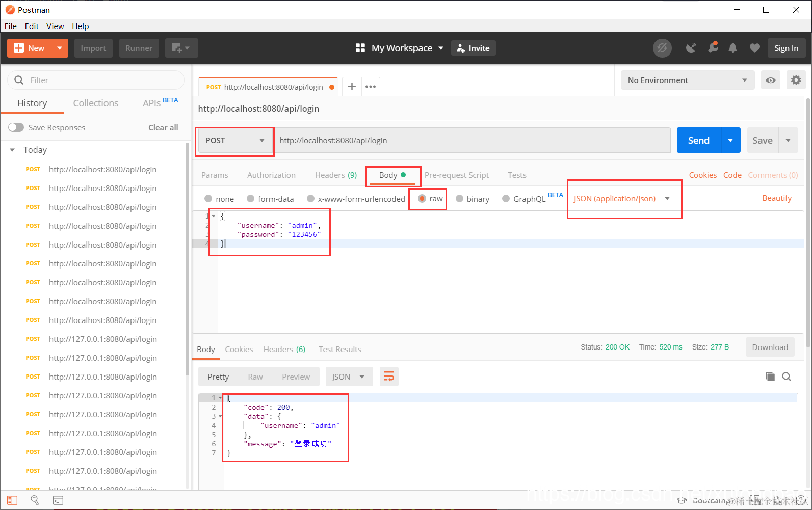Open the request Headers (9) tab
This screenshot has height=510, width=812.
coord(336,175)
